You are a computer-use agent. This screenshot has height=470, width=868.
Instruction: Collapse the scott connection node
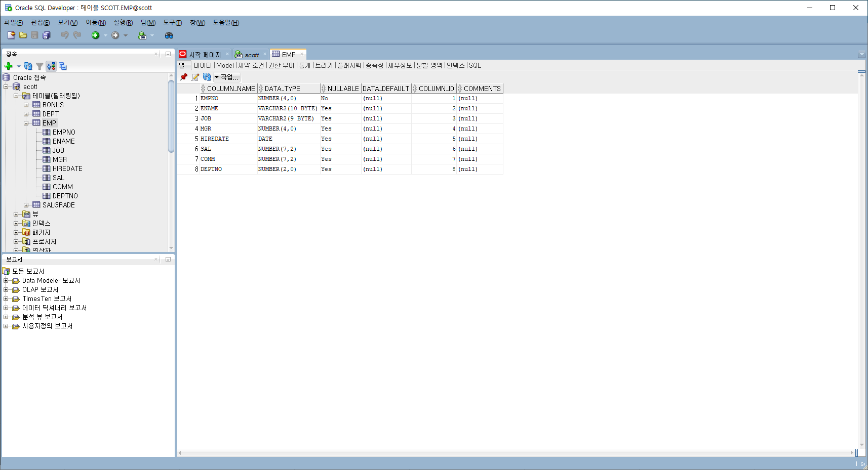click(x=6, y=87)
